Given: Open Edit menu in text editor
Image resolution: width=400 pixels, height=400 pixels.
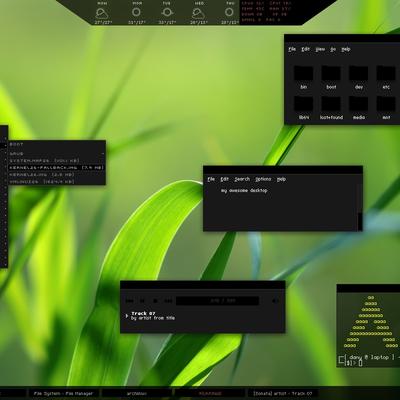Looking at the screenshot, I should (224, 179).
